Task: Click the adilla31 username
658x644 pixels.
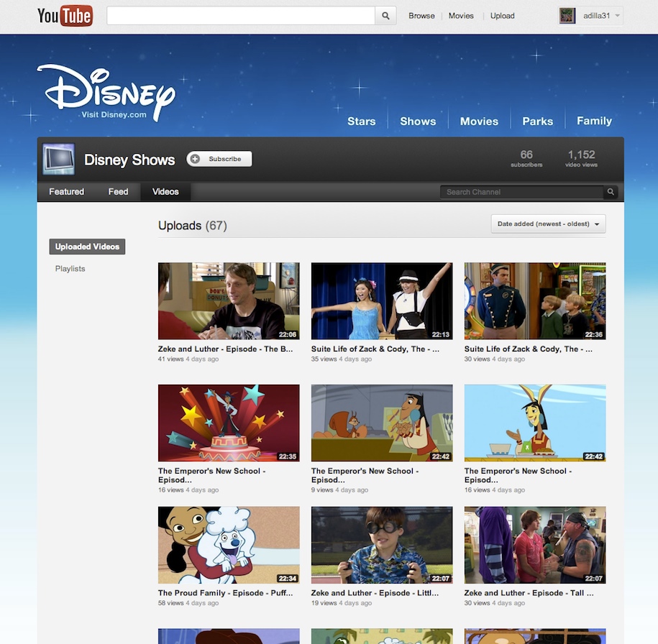Action: click(596, 16)
